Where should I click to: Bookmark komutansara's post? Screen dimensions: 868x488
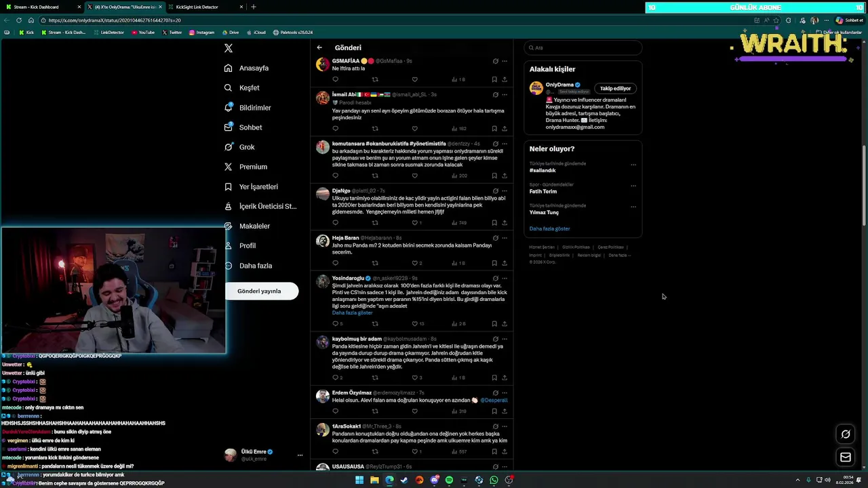(x=494, y=176)
